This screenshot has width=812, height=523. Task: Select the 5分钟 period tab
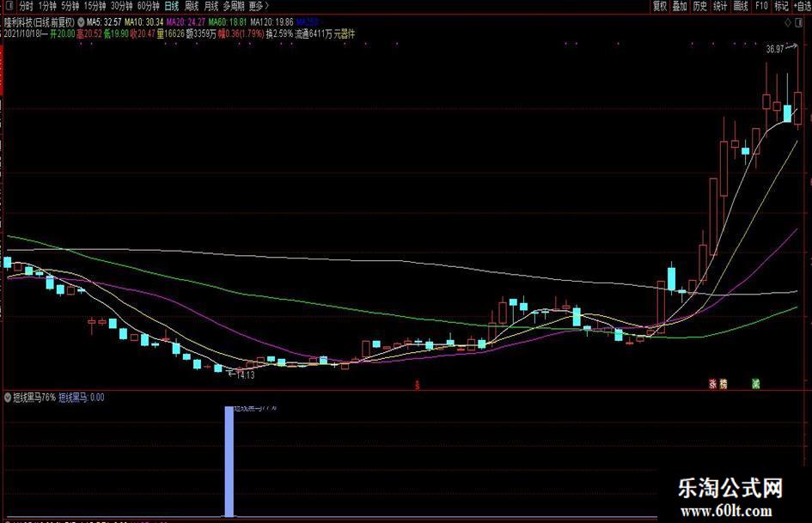[x=70, y=6]
